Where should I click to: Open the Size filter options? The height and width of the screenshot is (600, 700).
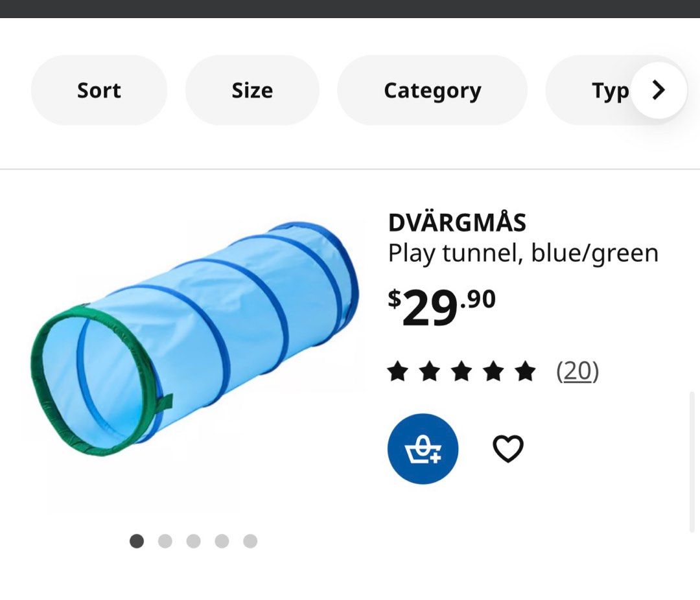(252, 90)
